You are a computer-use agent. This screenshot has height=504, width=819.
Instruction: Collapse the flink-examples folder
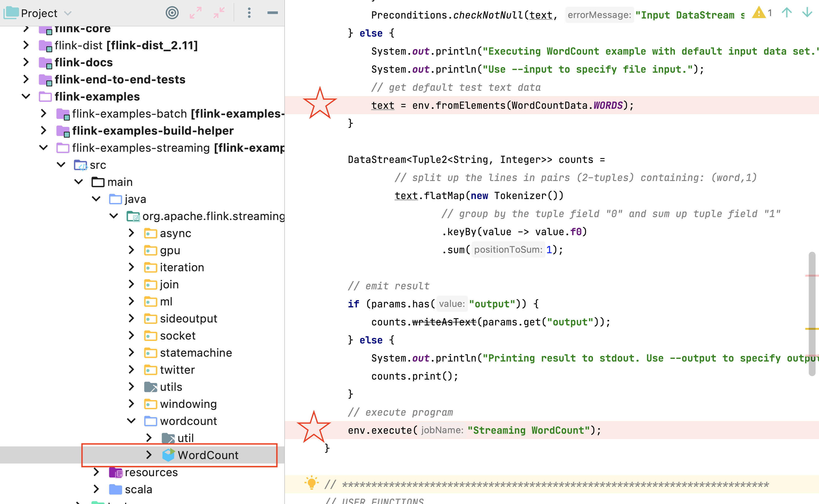pyautogui.click(x=26, y=97)
